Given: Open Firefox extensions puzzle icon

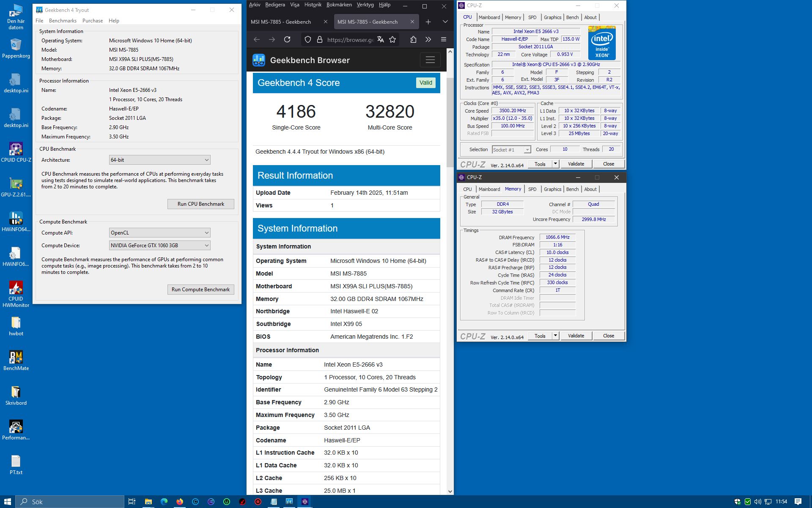Looking at the screenshot, I should [413, 39].
